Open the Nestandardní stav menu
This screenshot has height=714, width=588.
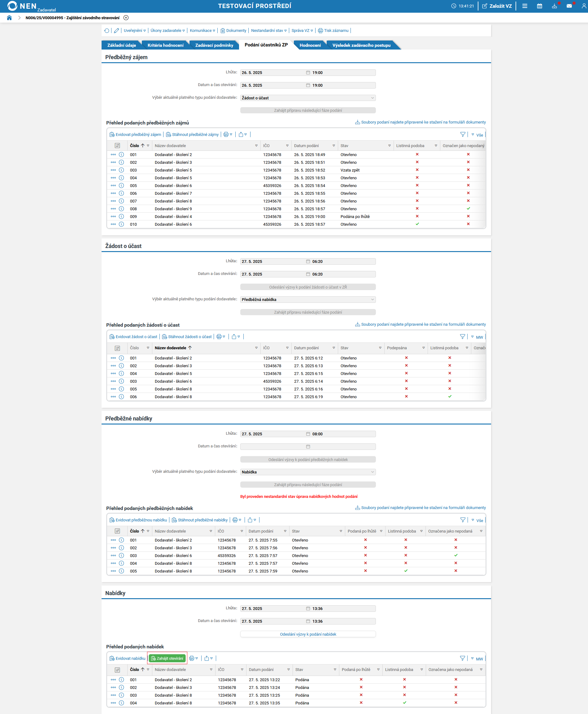(x=269, y=30)
